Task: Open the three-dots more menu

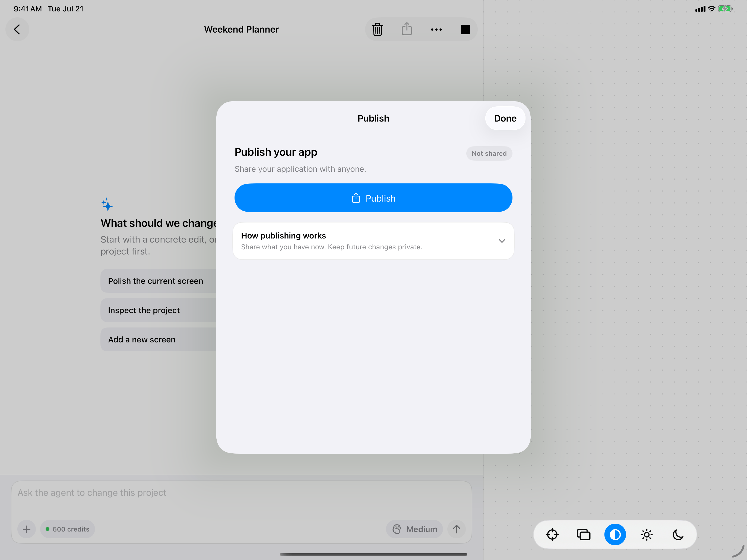Action: pyautogui.click(x=436, y=30)
